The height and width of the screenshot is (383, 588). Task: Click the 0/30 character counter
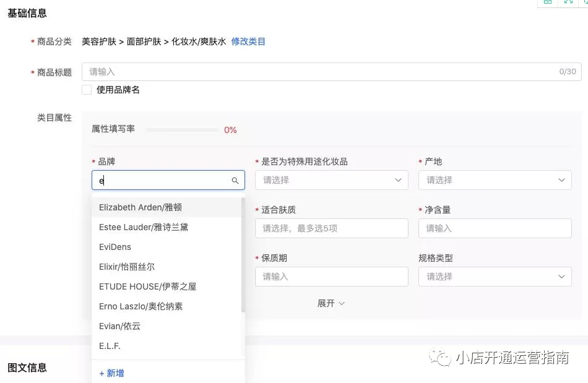[x=568, y=72]
